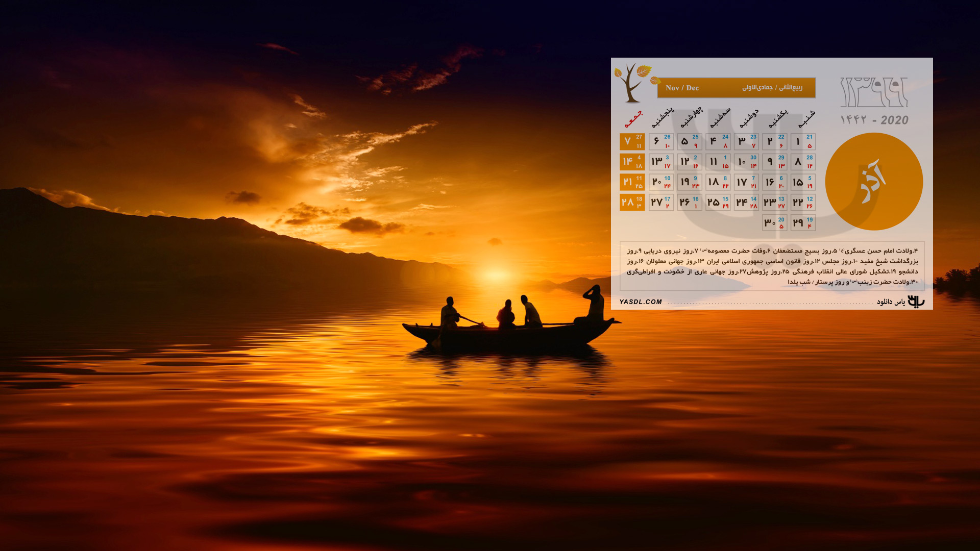Select day ۱۸ in the calendar grid

(x=718, y=182)
